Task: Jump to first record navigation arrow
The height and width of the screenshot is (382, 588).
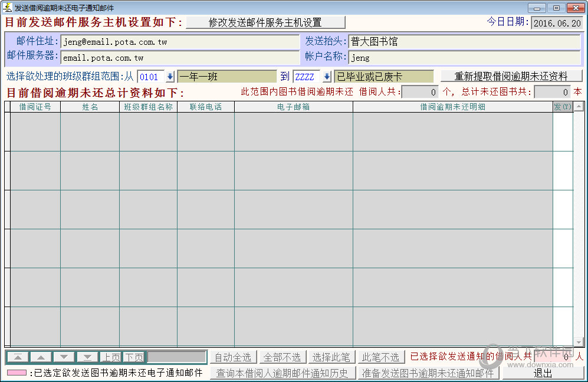Action: pos(18,357)
